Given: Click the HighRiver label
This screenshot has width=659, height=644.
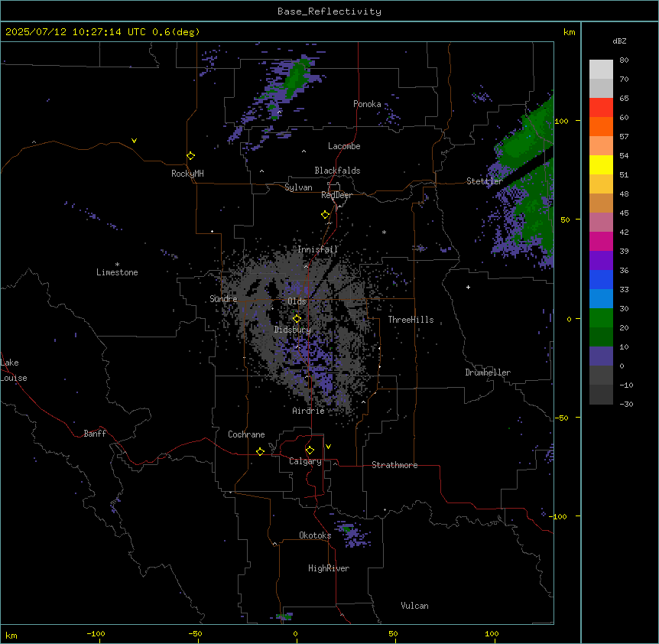Looking at the screenshot, I should pyautogui.click(x=329, y=568).
